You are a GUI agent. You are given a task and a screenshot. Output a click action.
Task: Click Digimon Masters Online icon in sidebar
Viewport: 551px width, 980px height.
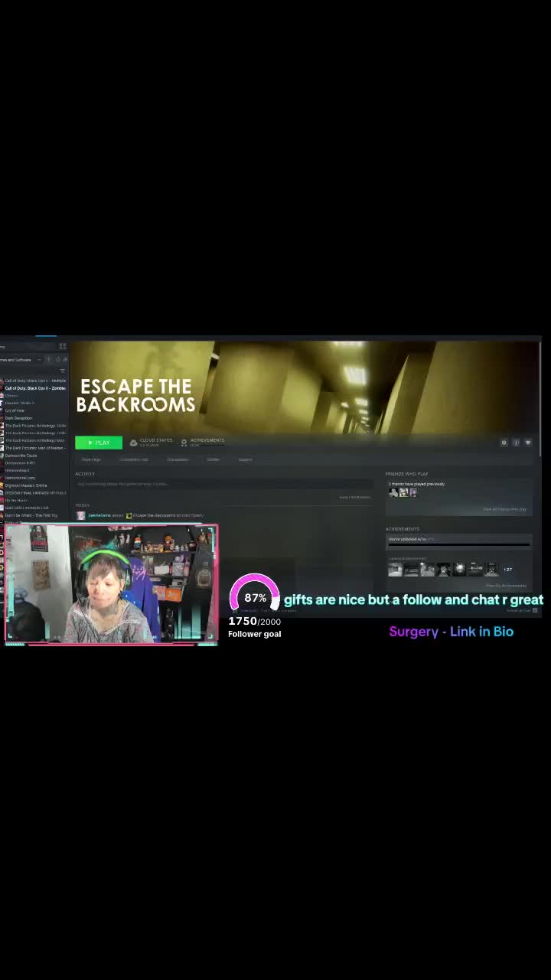click(2, 485)
